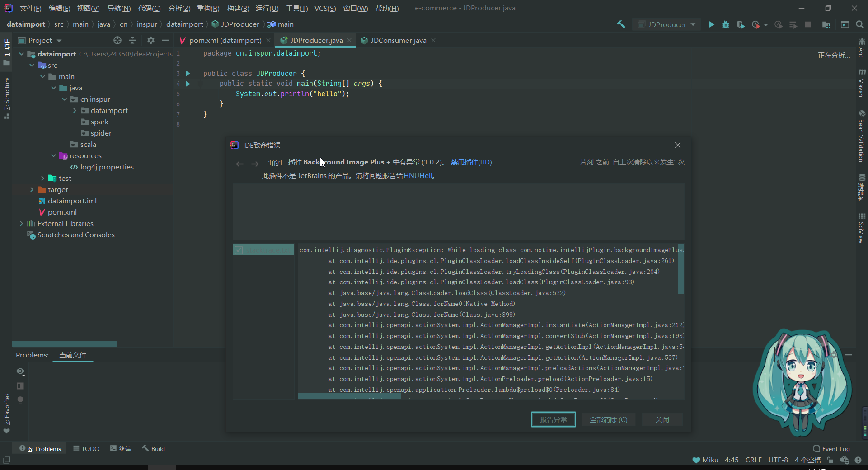Open the Event Log

tap(835, 448)
